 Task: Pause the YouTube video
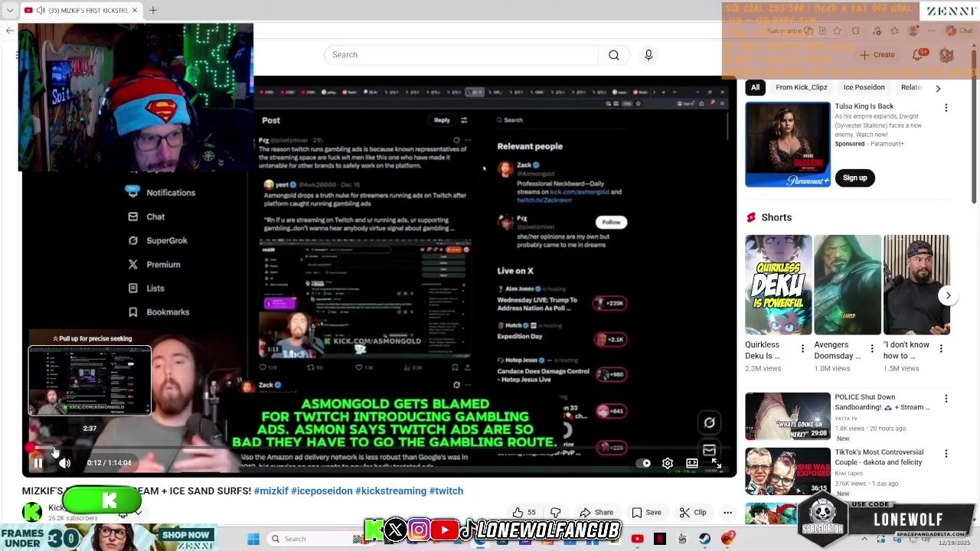point(38,463)
